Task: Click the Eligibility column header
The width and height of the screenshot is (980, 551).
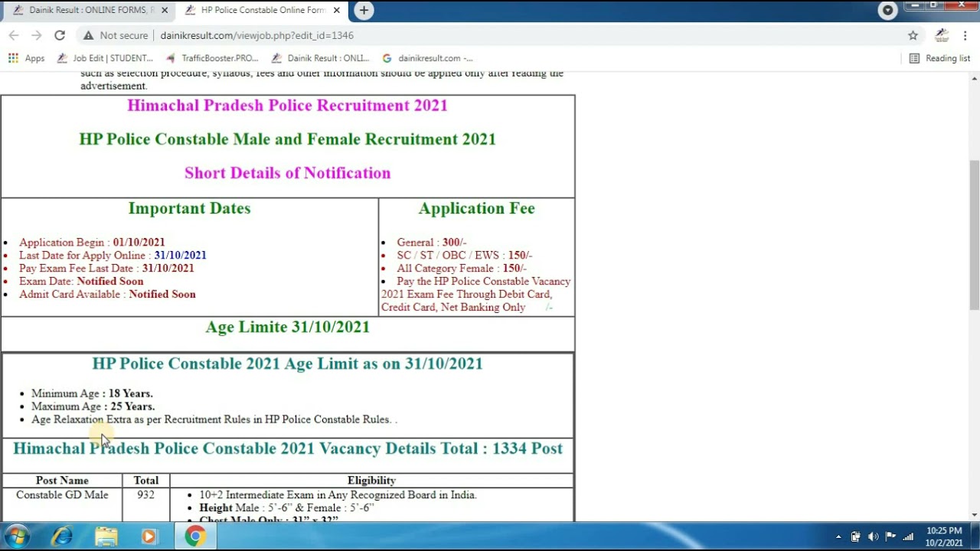Action: (x=371, y=481)
